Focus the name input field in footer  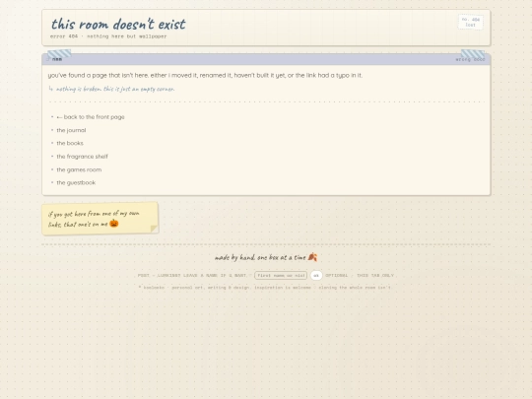(281, 275)
